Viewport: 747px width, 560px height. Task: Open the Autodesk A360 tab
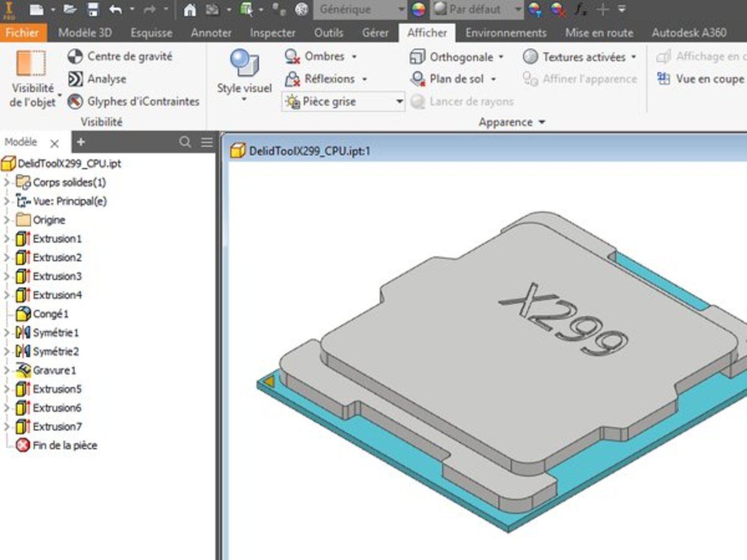689,33
